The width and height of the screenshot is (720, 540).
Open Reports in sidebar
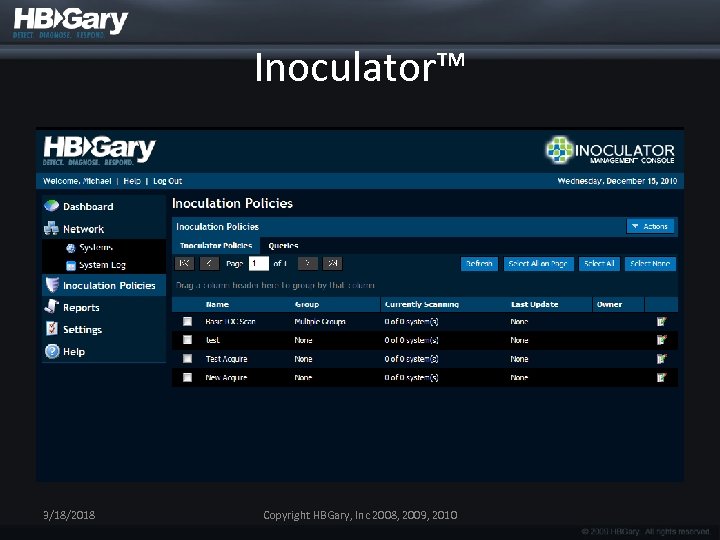tap(81, 308)
